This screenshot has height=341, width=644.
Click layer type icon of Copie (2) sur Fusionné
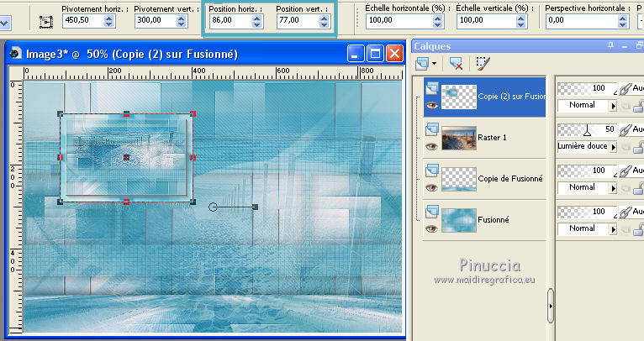431,88
